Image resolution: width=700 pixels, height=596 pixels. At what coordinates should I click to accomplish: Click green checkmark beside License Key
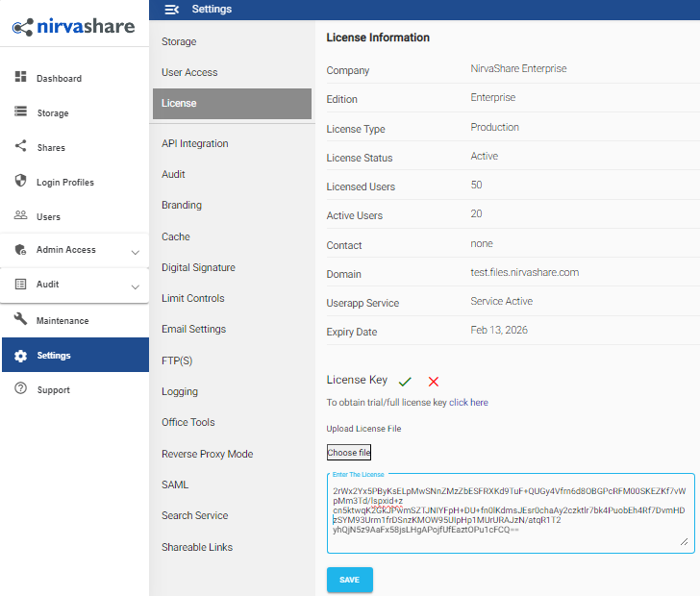405,382
